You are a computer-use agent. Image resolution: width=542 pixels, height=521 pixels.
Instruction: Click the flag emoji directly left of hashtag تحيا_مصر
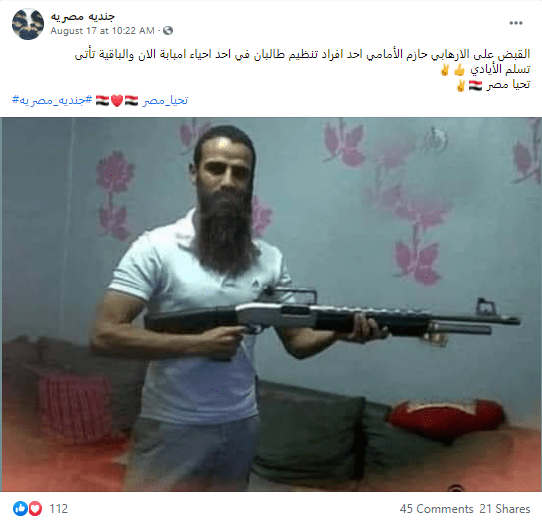[131, 101]
